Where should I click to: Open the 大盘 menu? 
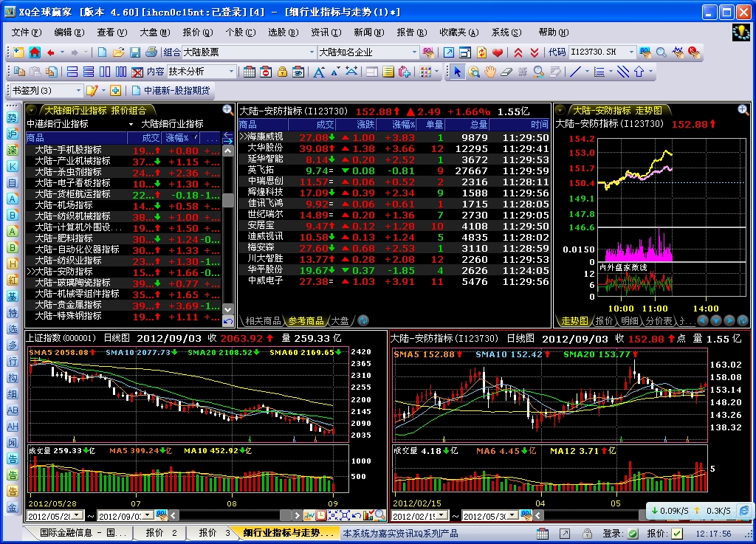155,32
